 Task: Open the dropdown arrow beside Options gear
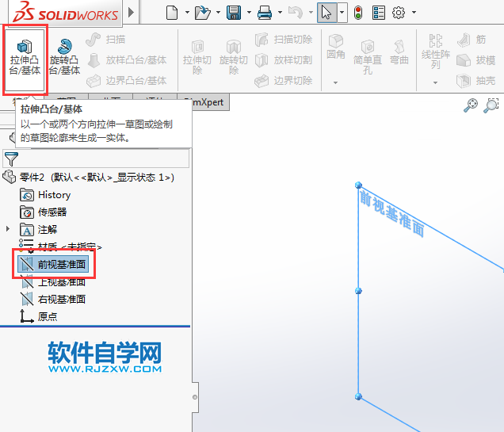(414, 13)
